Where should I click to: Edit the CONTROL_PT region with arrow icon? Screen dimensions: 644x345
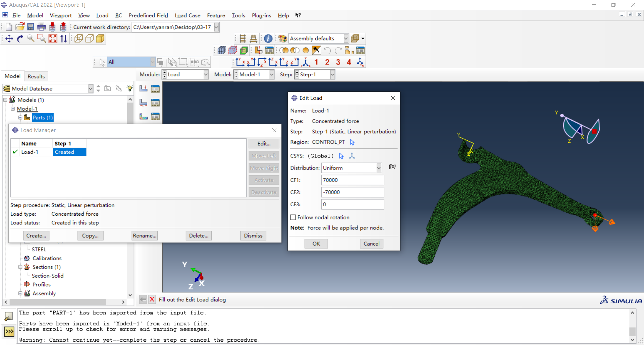click(x=352, y=142)
